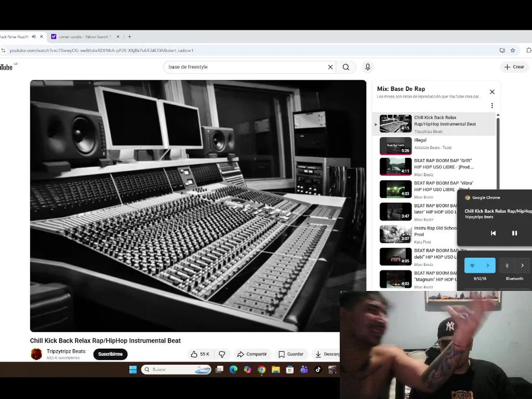Expand Bluetooth devices chevron
Viewport: 532px width, 399px height.
[x=523, y=265]
